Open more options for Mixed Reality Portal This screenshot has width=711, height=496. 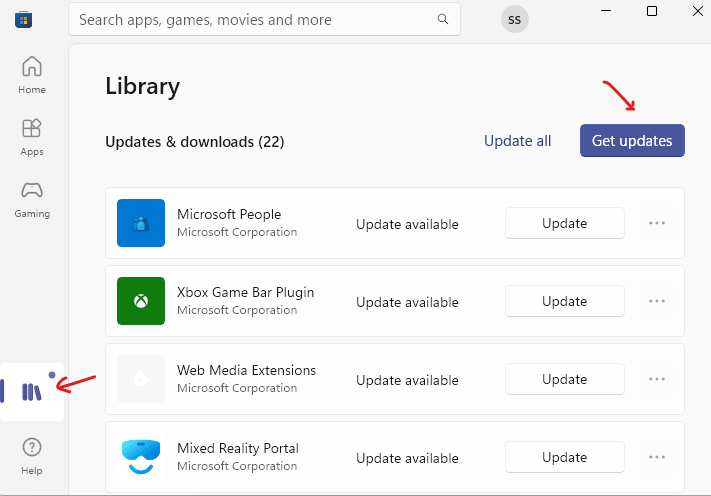[x=657, y=457]
